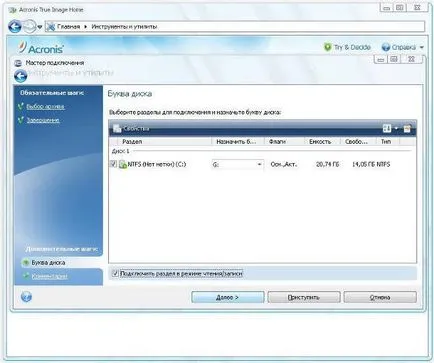Click the help icon at bottom left
Viewport: 434px width, 363px height.
26,297
